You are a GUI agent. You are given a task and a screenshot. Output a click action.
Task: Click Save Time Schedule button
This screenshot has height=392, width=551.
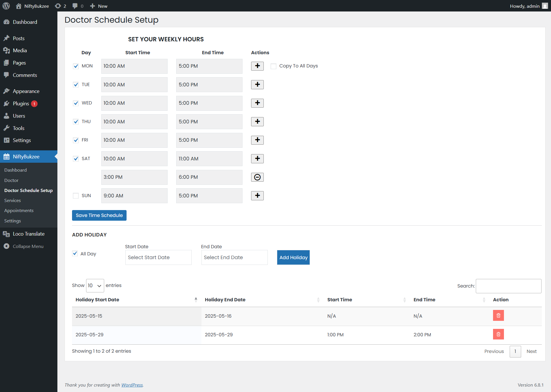99,216
